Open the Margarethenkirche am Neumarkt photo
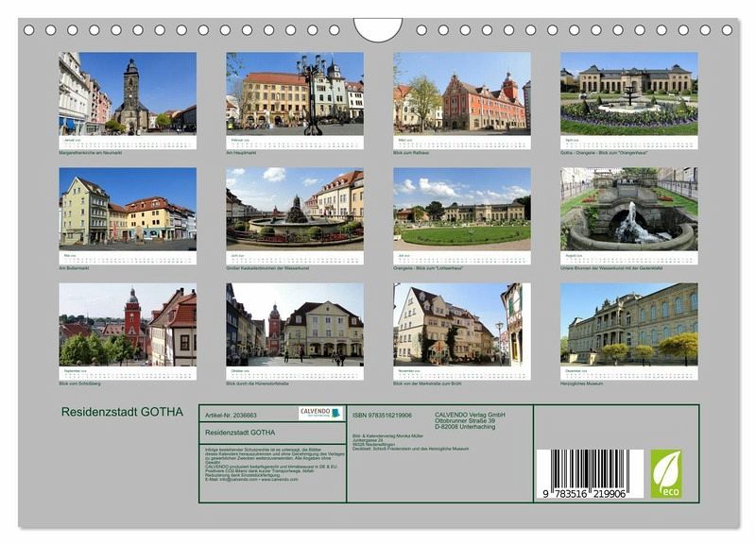The image size is (756, 545). 128,94
